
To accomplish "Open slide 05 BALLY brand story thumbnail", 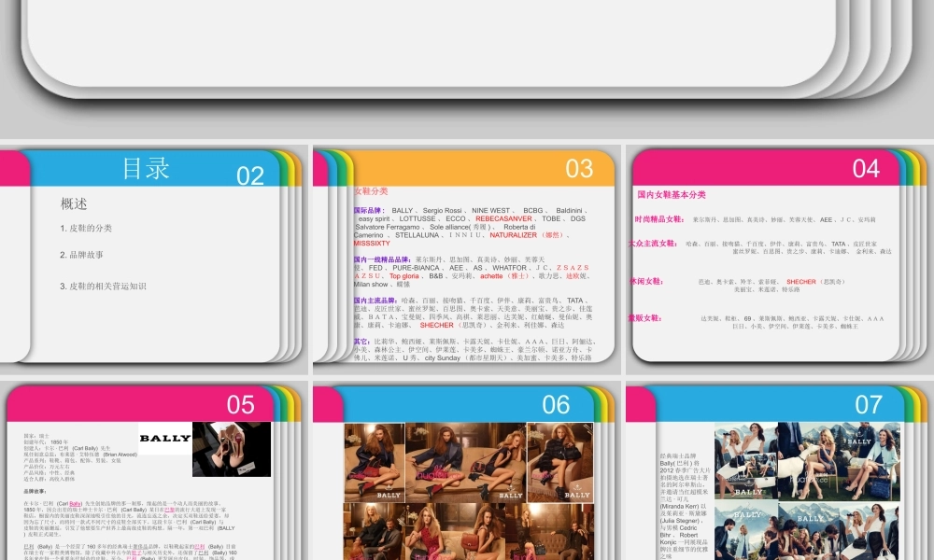I will [x=152, y=472].
